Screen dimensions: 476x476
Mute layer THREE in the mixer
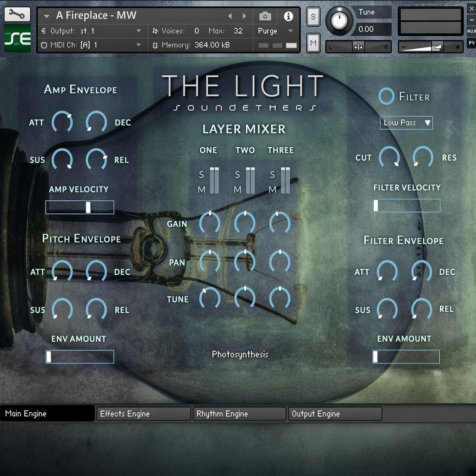(x=272, y=190)
